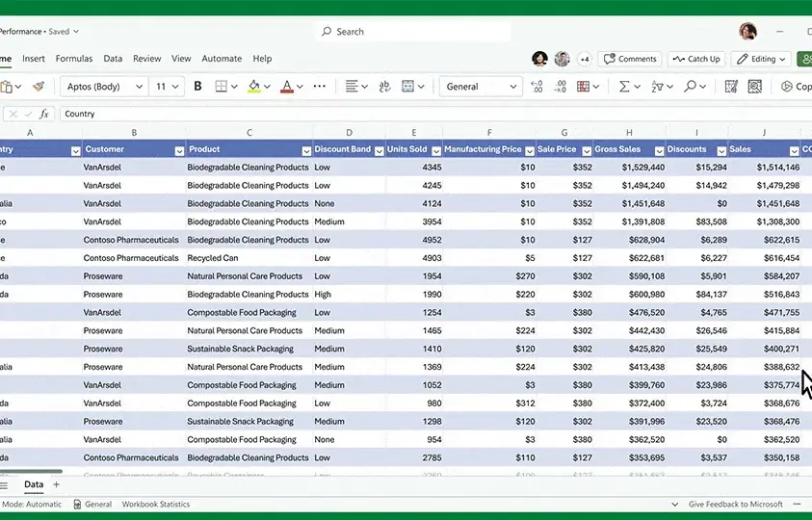Click in the Search box
This screenshot has width=812, height=520.
412,32
